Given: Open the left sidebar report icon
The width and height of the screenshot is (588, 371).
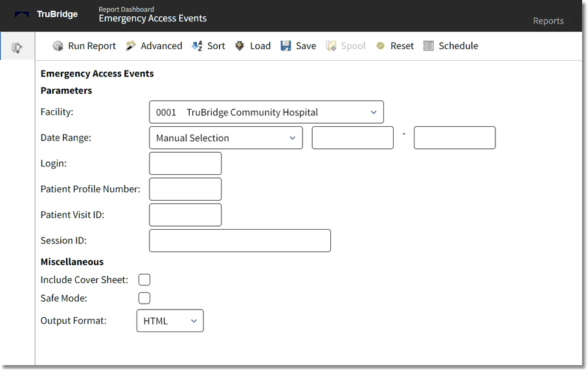Looking at the screenshot, I should pos(17,48).
